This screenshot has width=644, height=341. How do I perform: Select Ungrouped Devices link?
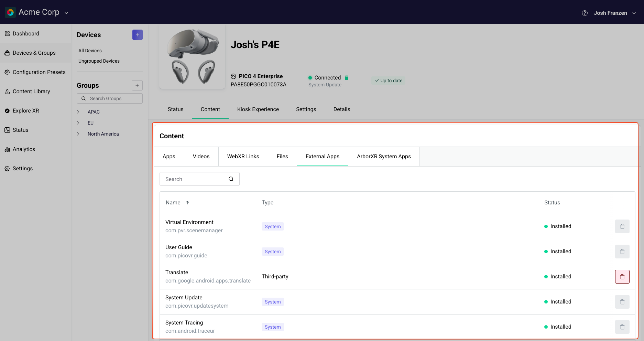(x=99, y=61)
